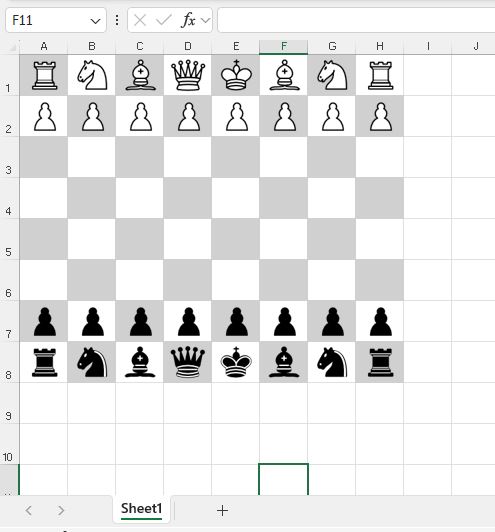Add a new sheet with plus button
Viewport: 495px width, 532px height.
(222, 510)
